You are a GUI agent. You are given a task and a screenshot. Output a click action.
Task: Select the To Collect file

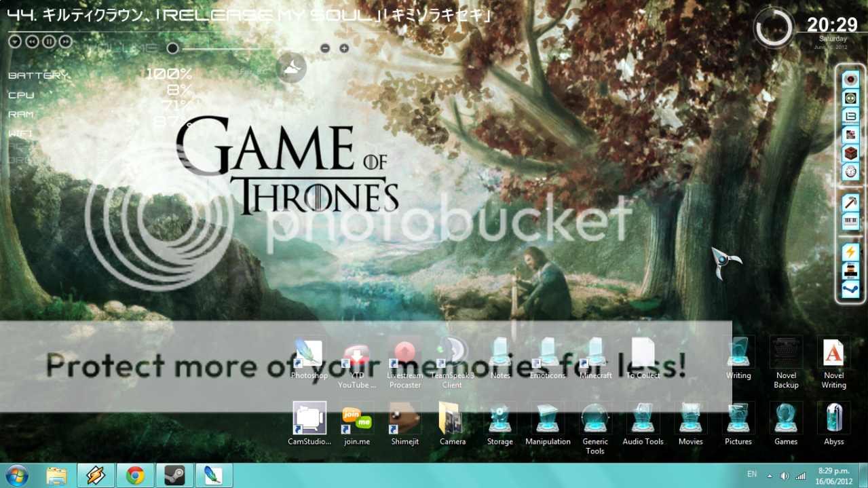click(x=643, y=358)
